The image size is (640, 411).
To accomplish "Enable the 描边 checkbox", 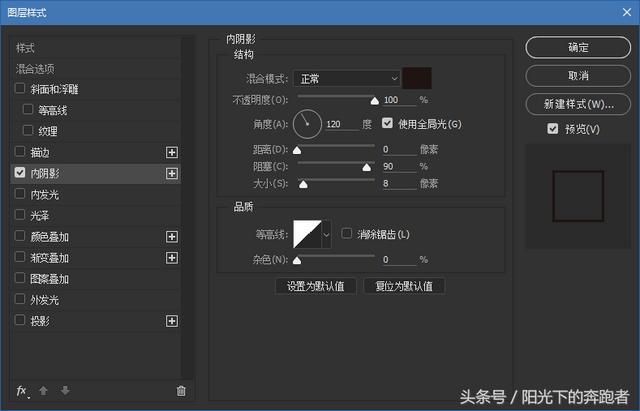I will 20,151.
